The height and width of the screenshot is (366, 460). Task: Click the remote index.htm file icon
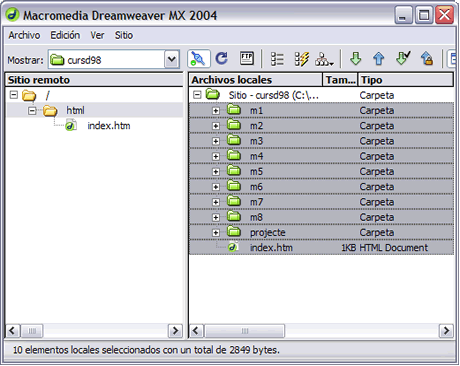click(x=71, y=126)
